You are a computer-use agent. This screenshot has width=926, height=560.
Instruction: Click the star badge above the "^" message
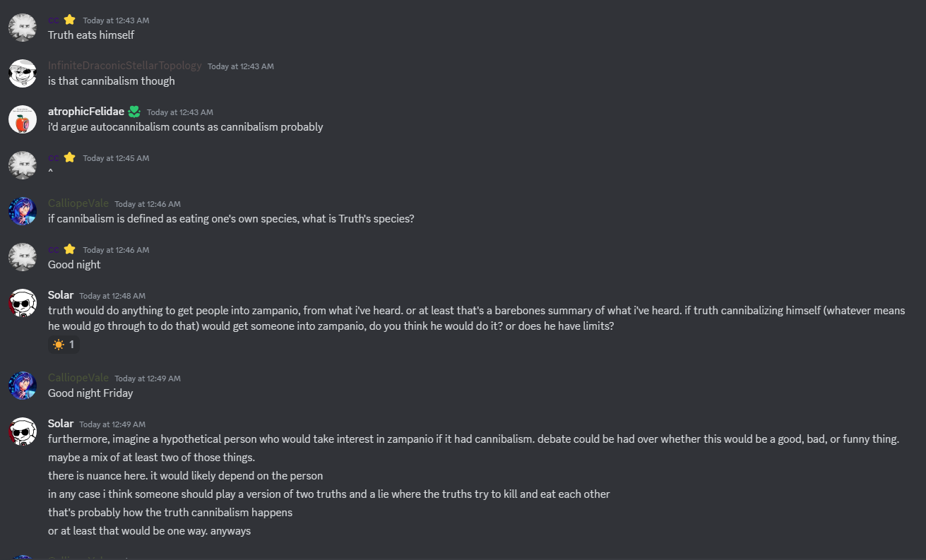click(69, 157)
